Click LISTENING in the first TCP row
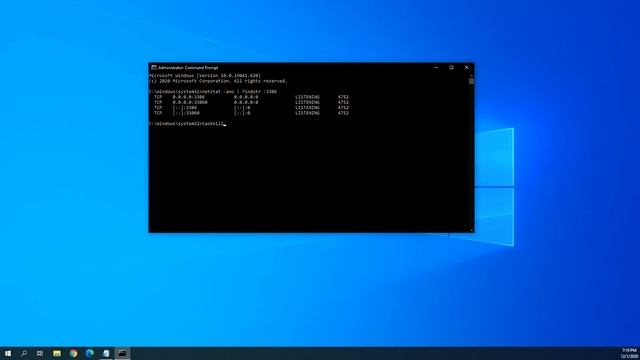This screenshot has height=360, width=640. [307, 97]
